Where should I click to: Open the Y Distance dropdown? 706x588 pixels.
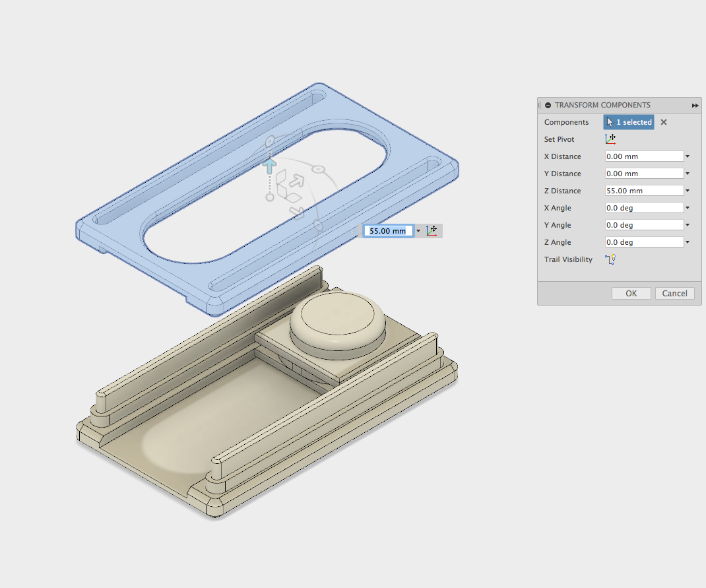687,174
